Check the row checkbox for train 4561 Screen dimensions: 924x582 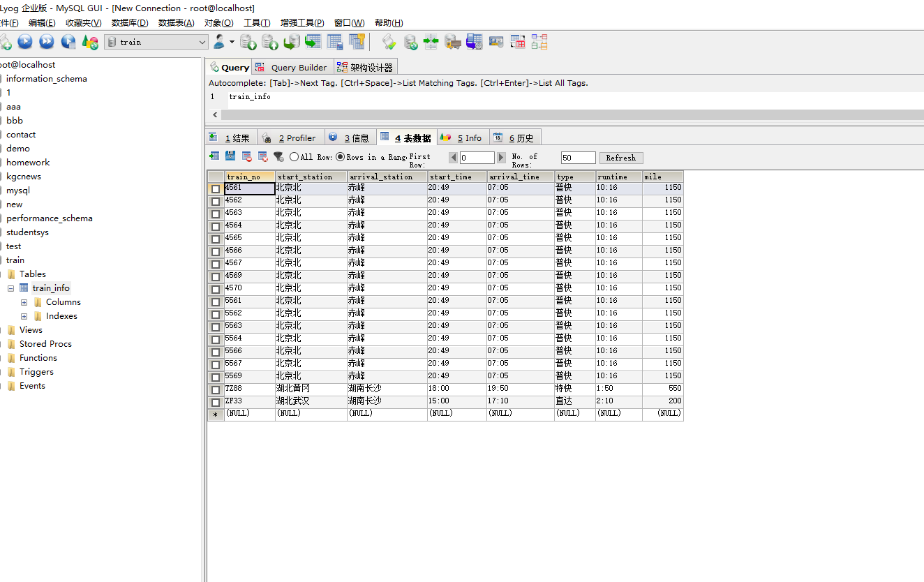click(x=216, y=189)
